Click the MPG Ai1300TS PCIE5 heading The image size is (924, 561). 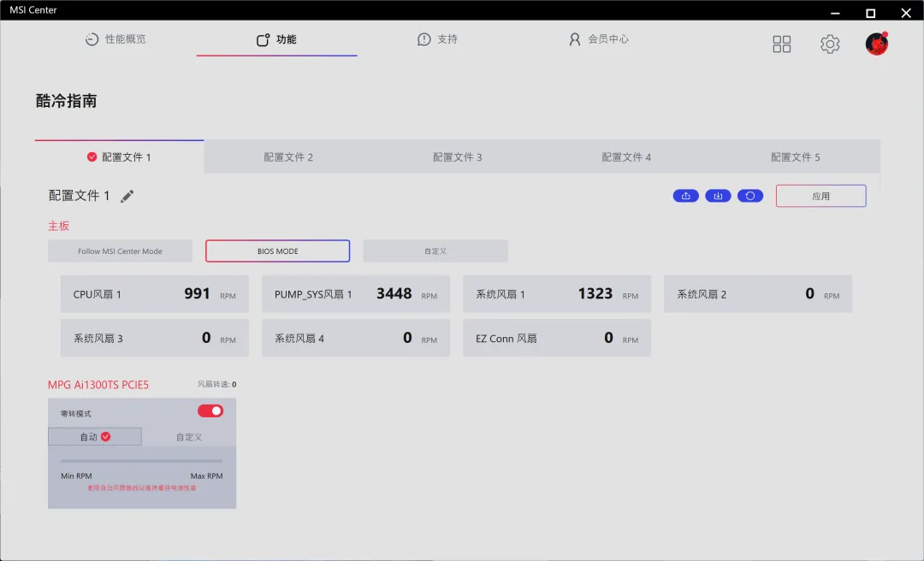98,385
